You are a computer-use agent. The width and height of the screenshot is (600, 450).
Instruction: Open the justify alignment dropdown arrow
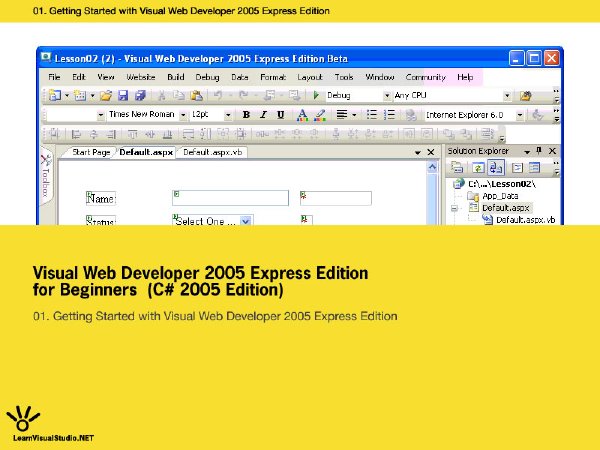(x=354, y=115)
